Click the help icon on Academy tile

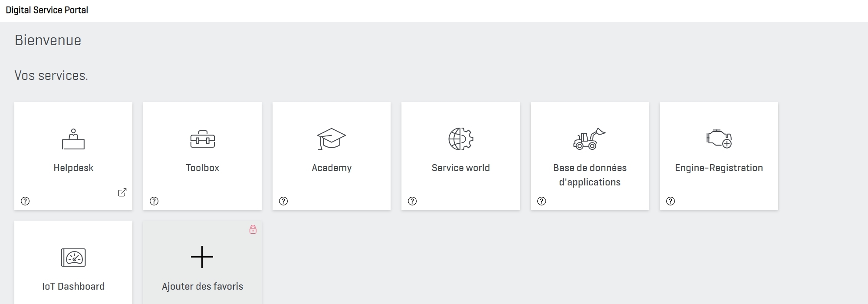pos(283,201)
